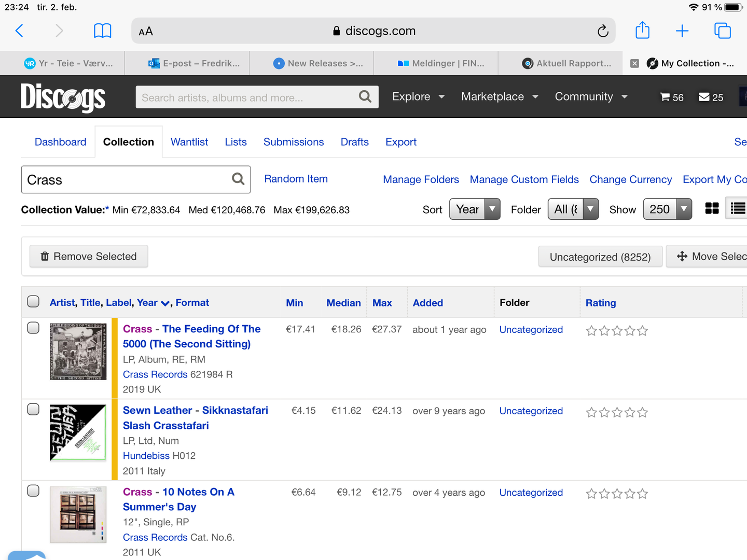
Task: Open Safari bookmarks book icon
Action: [x=102, y=31]
